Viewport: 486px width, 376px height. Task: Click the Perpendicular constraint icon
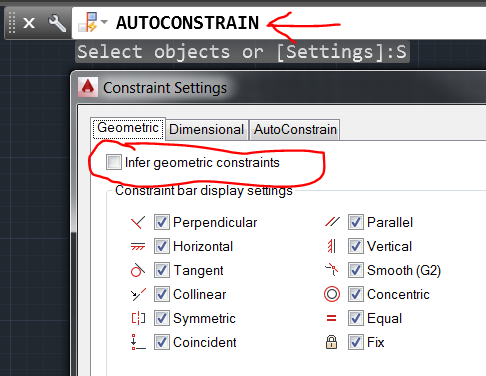(138, 222)
